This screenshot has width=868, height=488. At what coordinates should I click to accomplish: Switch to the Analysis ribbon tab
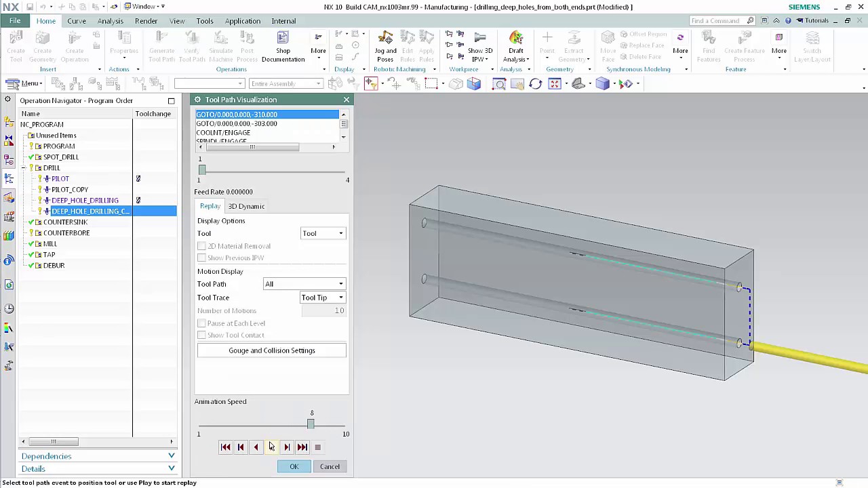(110, 21)
